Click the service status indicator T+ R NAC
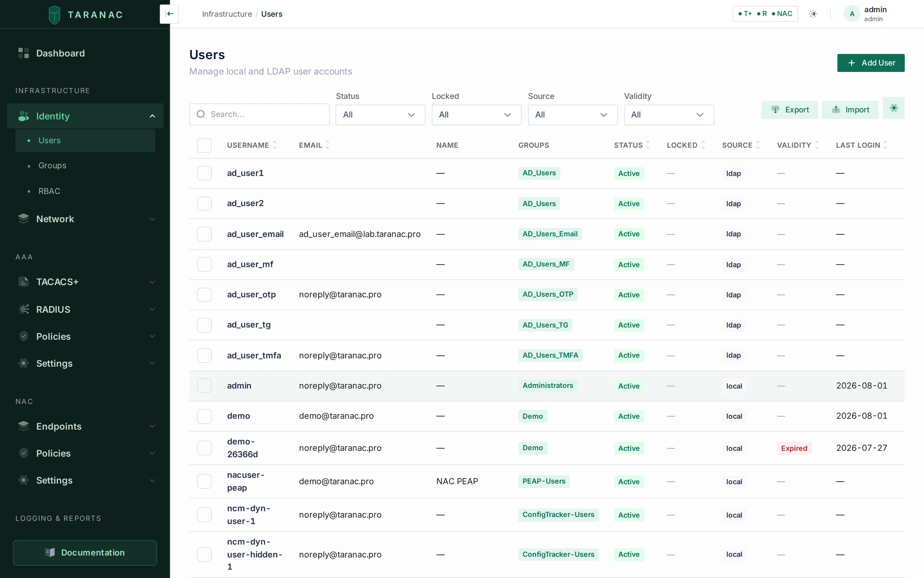 (765, 14)
